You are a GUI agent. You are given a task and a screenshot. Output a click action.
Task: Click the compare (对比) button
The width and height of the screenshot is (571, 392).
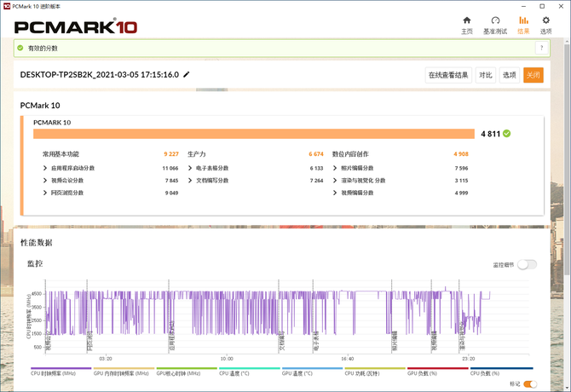(x=486, y=75)
